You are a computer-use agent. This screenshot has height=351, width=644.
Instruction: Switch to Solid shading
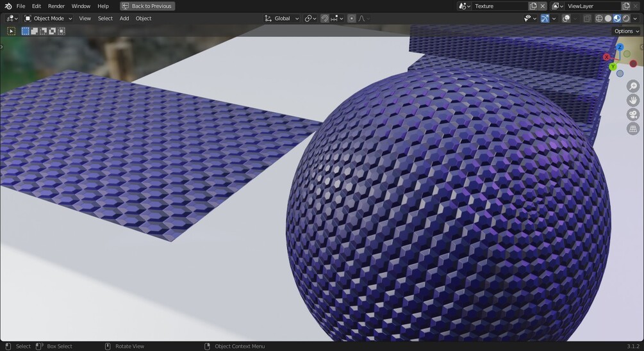(x=608, y=19)
